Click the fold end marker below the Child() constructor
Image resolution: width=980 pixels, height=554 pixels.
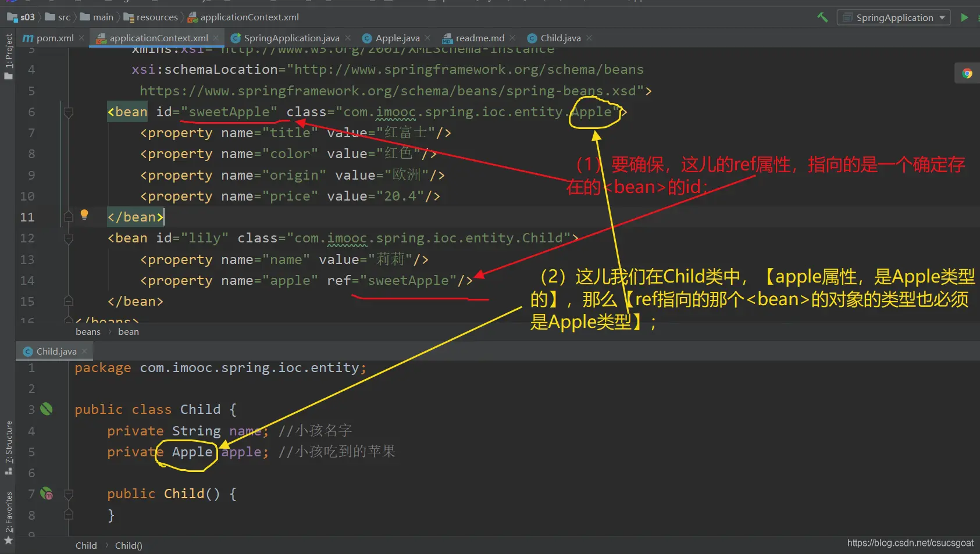tap(68, 514)
